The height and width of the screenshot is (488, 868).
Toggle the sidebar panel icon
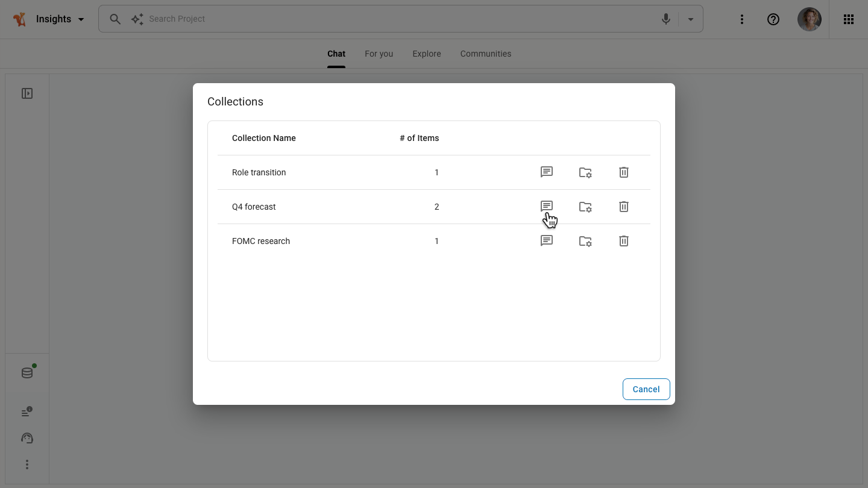tap(27, 93)
